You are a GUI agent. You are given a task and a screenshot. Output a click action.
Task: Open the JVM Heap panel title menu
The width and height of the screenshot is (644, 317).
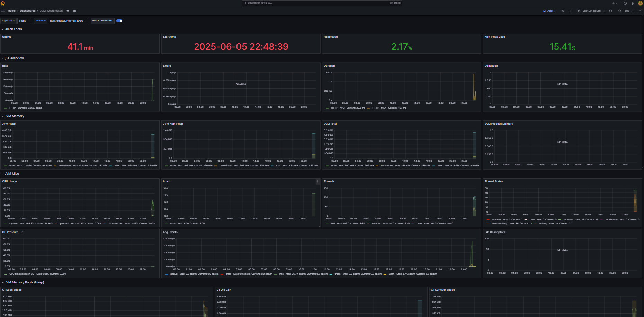[9, 124]
